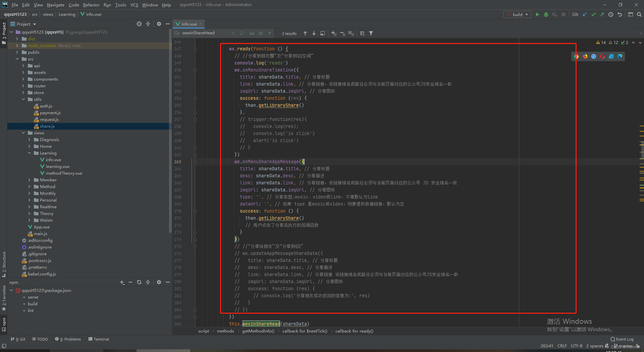644x352 pixels.
Task: Open the Refactor menu
Action: coord(91,5)
